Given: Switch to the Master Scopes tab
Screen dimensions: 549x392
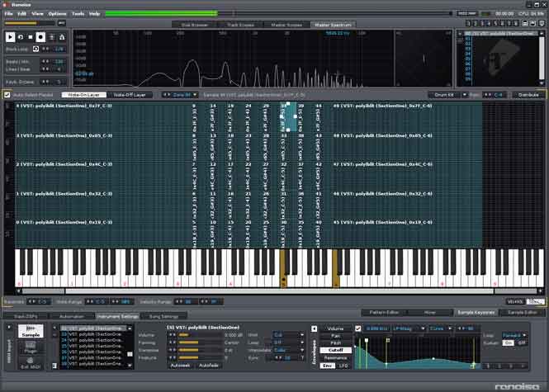Looking at the screenshot, I should click(x=286, y=25).
